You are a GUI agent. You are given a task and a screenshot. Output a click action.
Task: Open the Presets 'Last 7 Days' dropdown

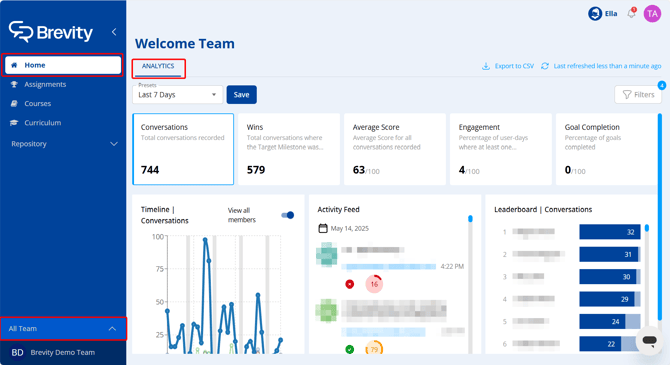click(177, 95)
